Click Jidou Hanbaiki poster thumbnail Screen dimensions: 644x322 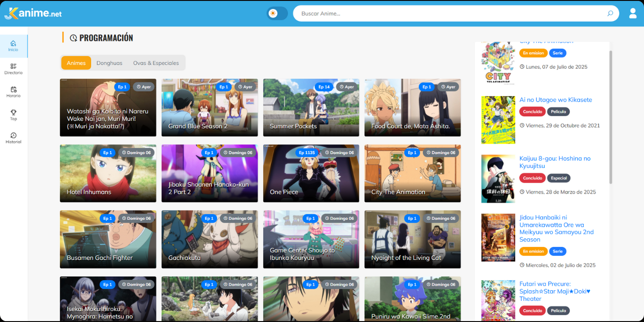498,237
